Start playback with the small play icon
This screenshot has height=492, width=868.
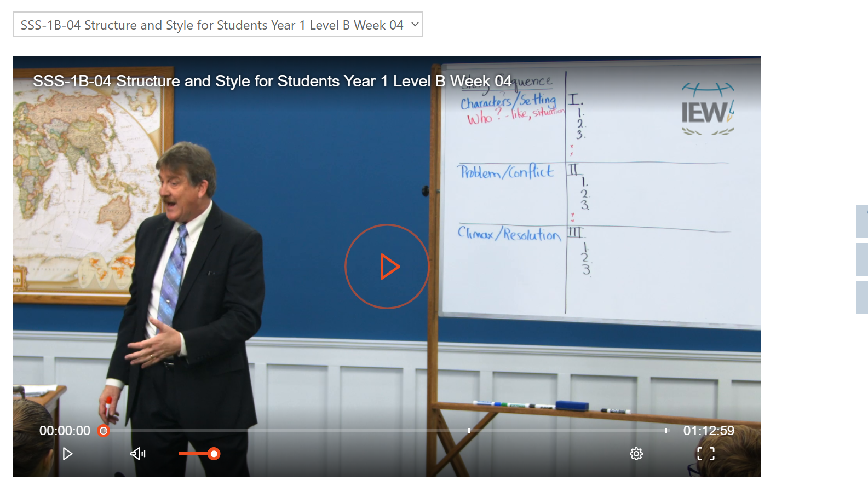coord(67,454)
